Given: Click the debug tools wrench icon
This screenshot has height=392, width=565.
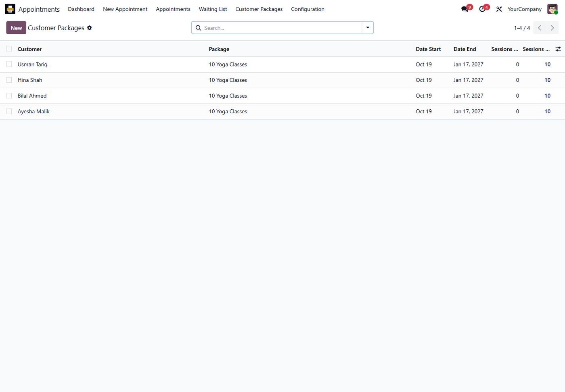Looking at the screenshot, I should [x=499, y=9].
